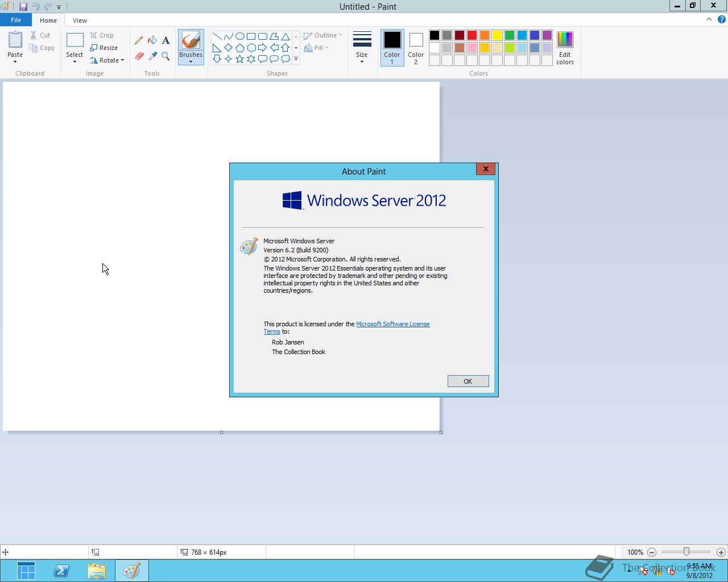Open the Rotate dropdown
Viewport: 728px width, 582px height.
[107, 60]
